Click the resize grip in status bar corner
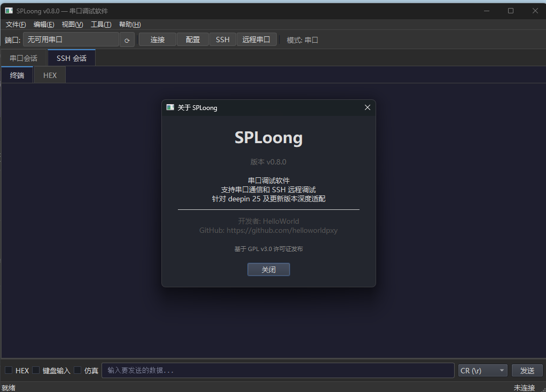This screenshot has height=392, width=546. (543, 389)
